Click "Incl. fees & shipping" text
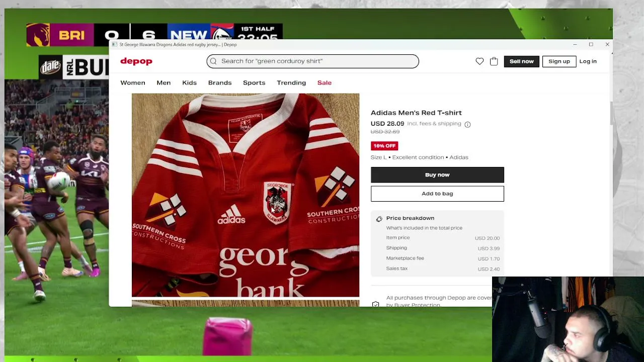The height and width of the screenshot is (362, 644). coord(434,124)
